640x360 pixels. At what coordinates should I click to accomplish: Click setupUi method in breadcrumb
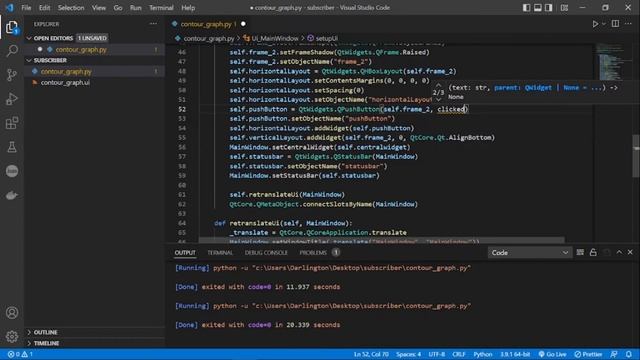327,38
